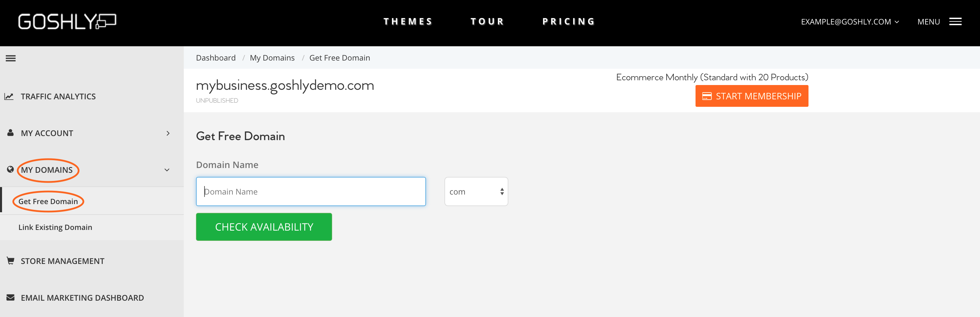Image resolution: width=980 pixels, height=317 pixels.
Task: Open the top-right Menu hamburger icon
Action: [x=955, y=22]
